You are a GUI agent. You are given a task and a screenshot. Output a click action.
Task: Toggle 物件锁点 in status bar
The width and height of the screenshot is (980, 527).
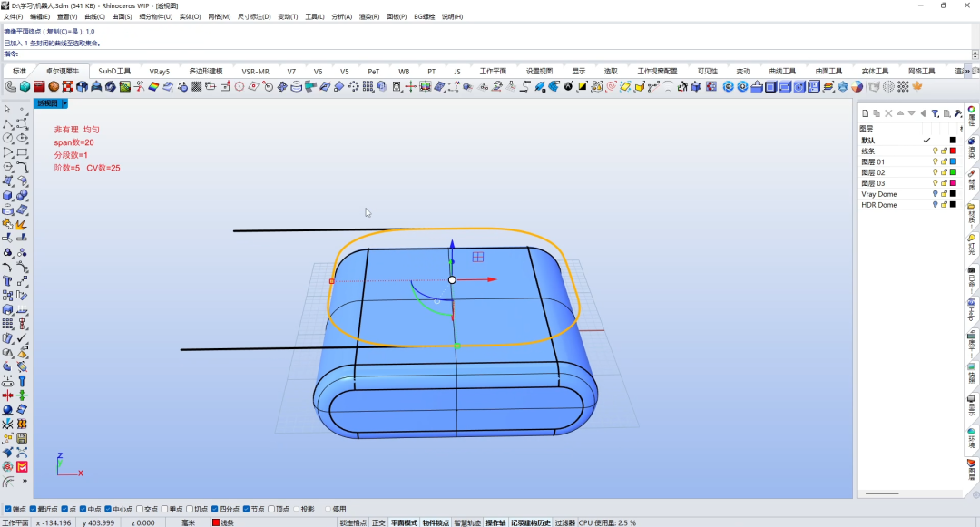pos(436,522)
